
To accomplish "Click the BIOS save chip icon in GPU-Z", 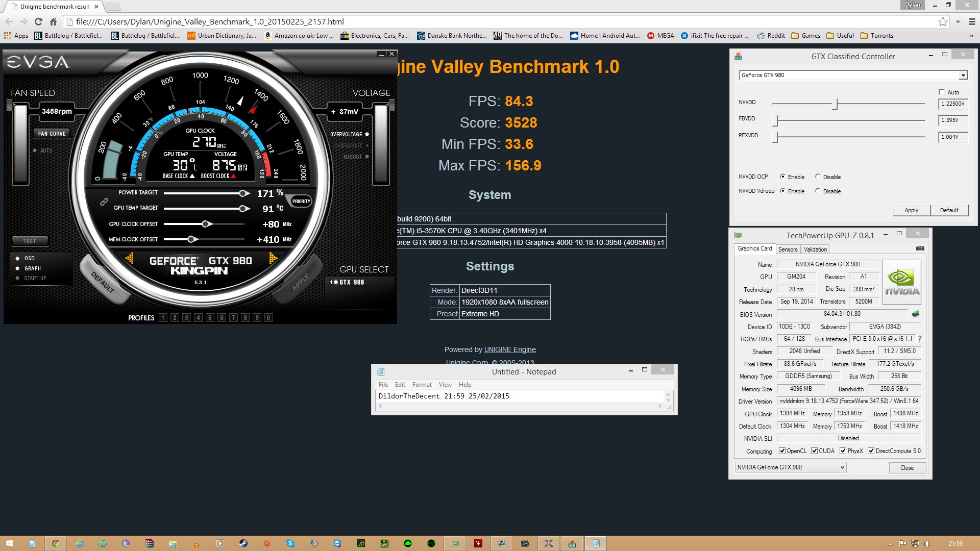I will (916, 314).
